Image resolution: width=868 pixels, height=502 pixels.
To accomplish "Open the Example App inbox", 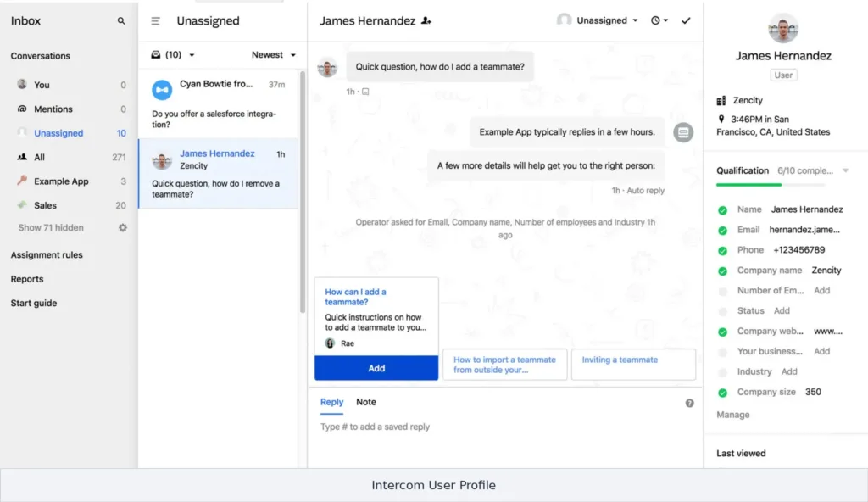I will click(x=70, y=181).
